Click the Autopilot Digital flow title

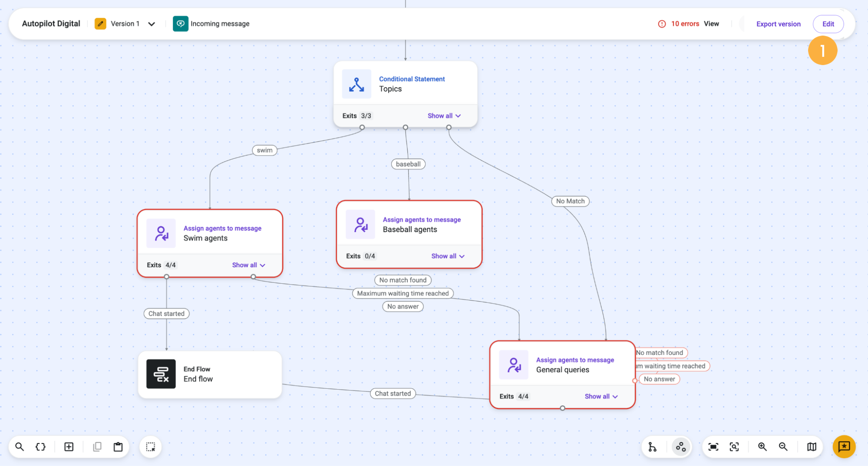tap(51, 23)
